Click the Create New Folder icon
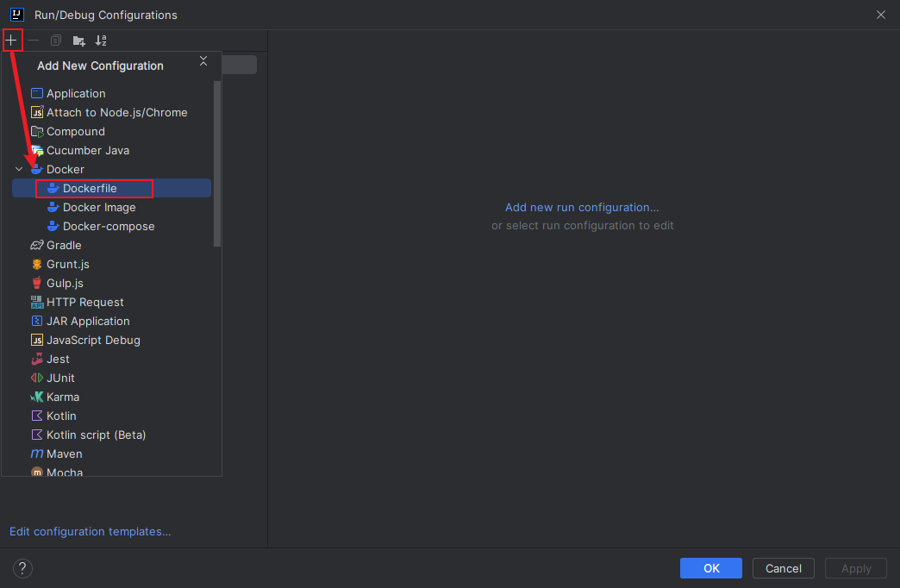900x588 pixels. pyautogui.click(x=78, y=41)
